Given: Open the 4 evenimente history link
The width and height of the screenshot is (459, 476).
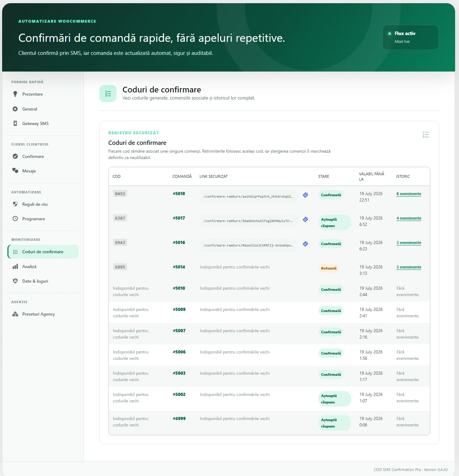Looking at the screenshot, I should click(x=409, y=218).
